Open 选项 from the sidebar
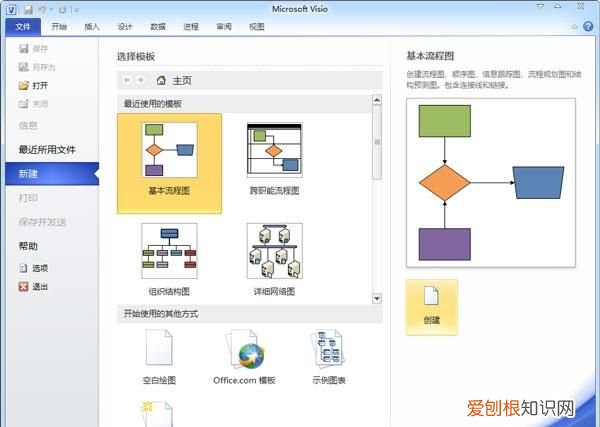Image resolution: width=600 pixels, height=427 pixels. [x=33, y=268]
